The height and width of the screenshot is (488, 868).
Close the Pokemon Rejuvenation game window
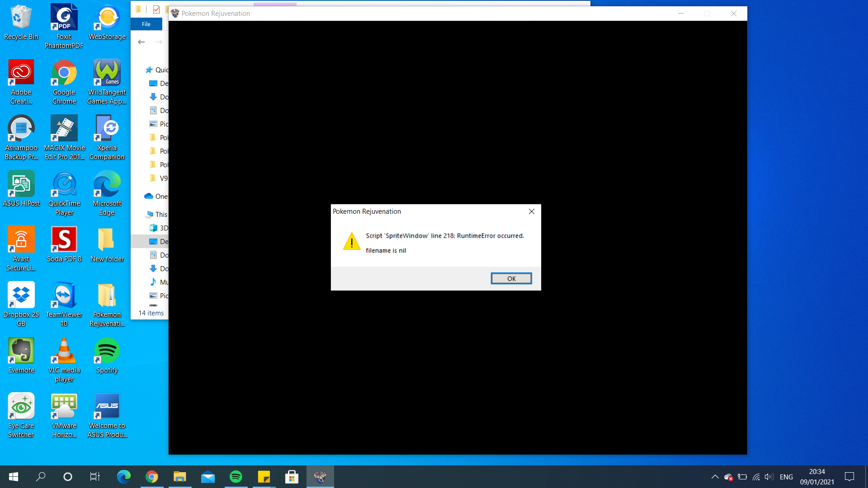734,14
